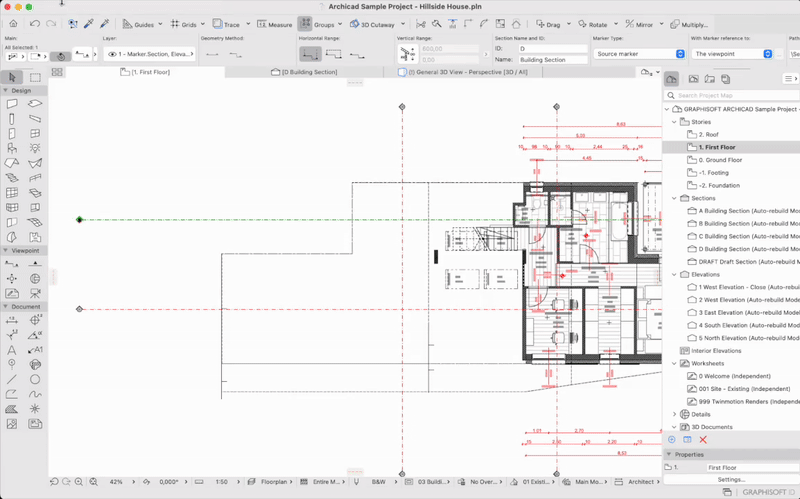Open the Project Map navigator tab
Image resolution: width=800 pixels, height=499 pixels.
pos(671,79)
